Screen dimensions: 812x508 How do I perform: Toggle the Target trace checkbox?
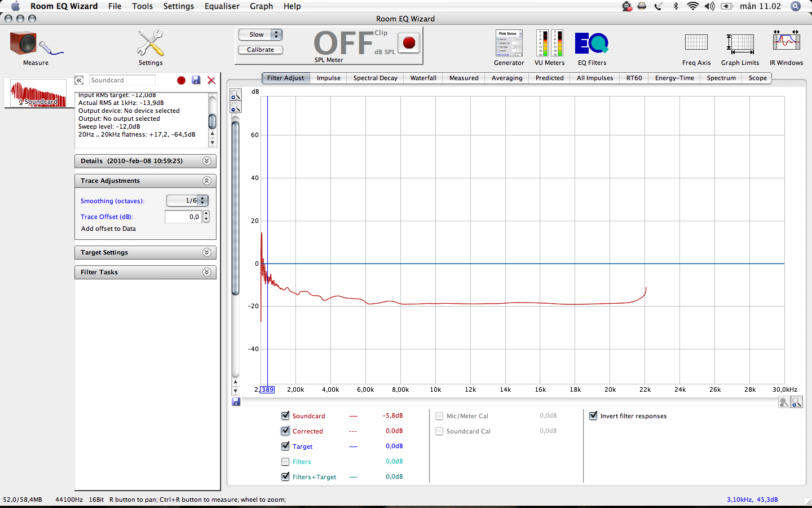pyautogui.click(x=285, y=446)
